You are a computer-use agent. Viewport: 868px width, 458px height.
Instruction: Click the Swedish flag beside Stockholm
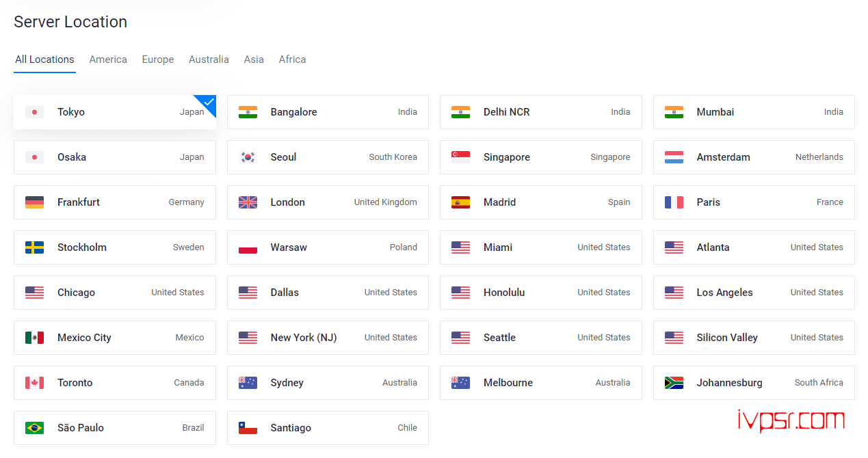(34, 247)
